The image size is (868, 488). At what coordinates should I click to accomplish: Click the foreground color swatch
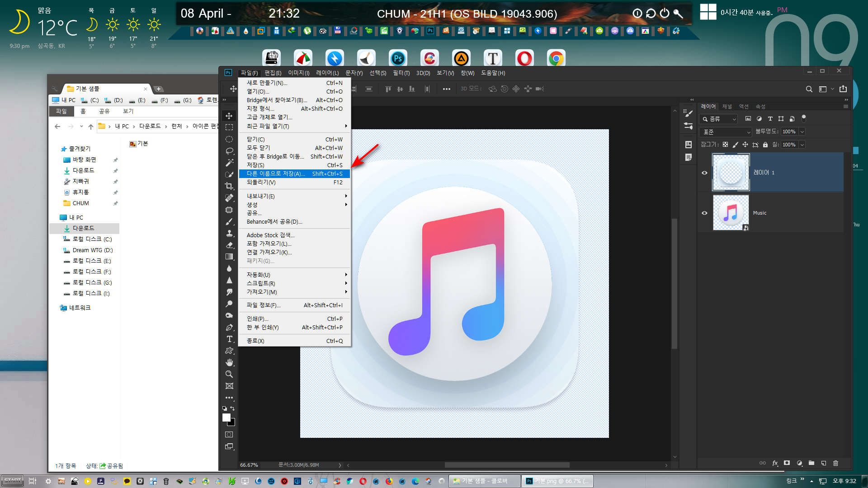226,418
